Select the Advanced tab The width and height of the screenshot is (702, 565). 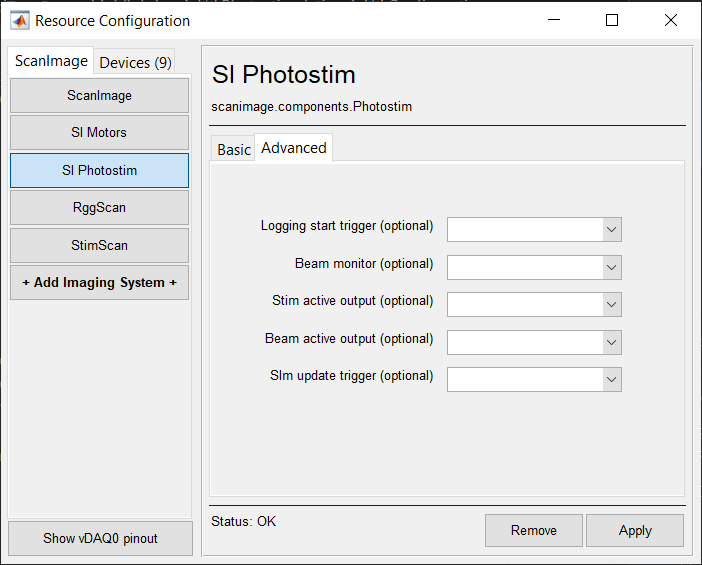pyautogui.click(x=294, y=148)
